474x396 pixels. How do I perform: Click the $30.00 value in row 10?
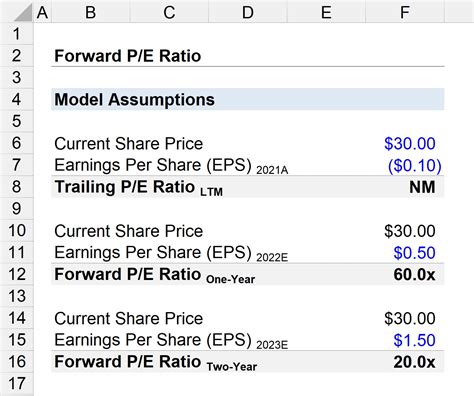click(x=410, y=231)
